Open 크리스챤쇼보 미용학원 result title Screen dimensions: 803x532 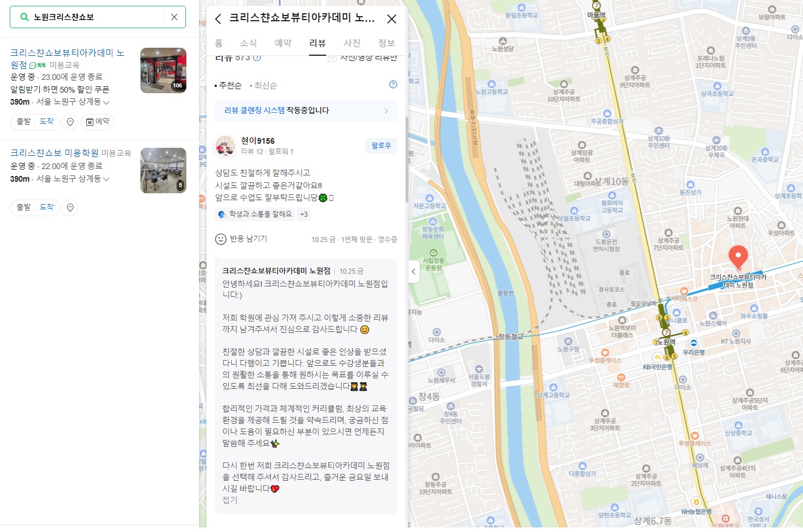(54, 153)
